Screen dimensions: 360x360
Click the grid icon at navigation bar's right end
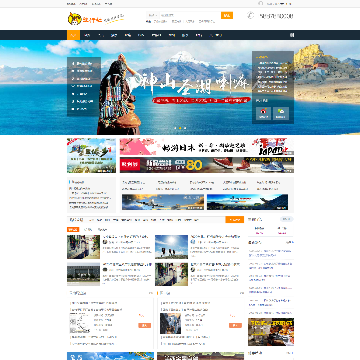coord(292,35)
